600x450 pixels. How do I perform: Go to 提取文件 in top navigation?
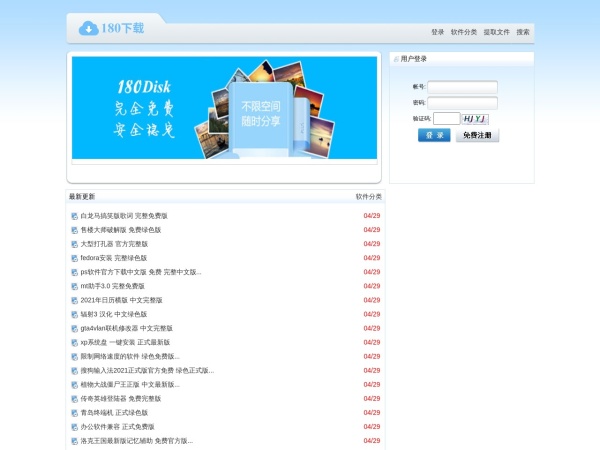[496, 32]
